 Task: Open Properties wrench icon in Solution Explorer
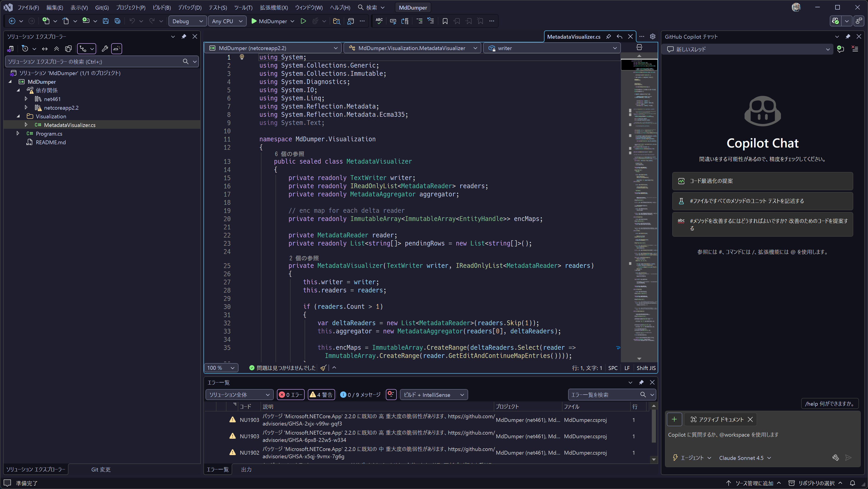[105, 48]
